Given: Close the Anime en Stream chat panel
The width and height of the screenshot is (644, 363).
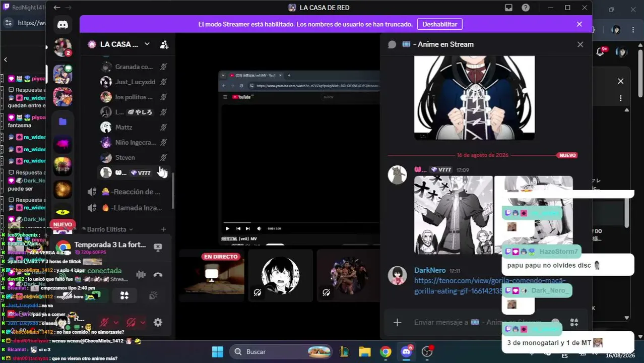Looking at the screenshot, I should coord(580,44).
